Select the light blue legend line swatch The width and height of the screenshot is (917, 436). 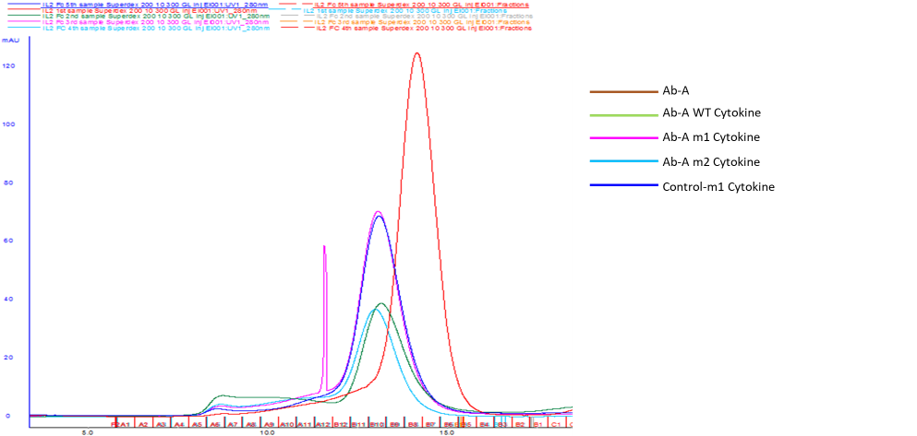point(623,161)
